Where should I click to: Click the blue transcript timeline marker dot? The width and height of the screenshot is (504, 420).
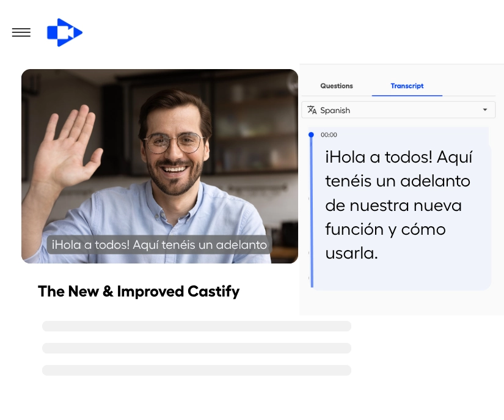(311, 134)
